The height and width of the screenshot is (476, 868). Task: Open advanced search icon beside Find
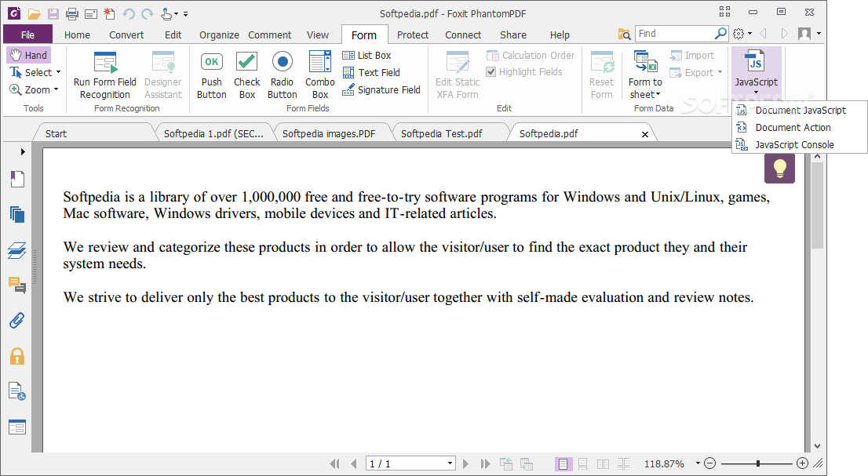625,35
